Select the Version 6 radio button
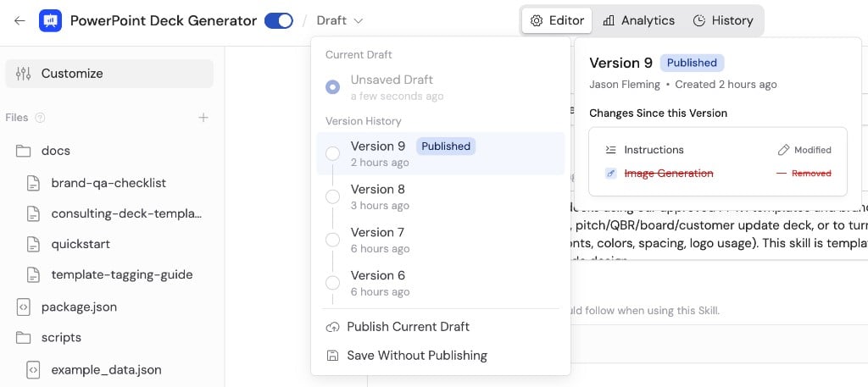The height and width of the screenshot is (387, 868). point(332,283)
